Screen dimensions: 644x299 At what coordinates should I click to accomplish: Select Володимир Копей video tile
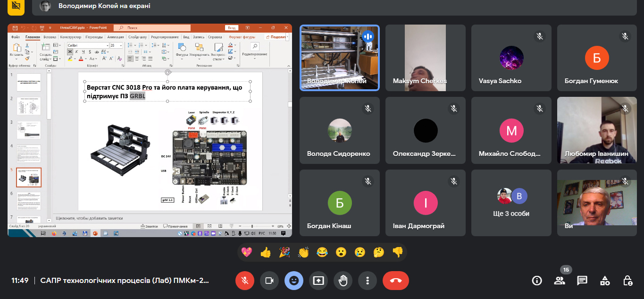pos(340,58)
